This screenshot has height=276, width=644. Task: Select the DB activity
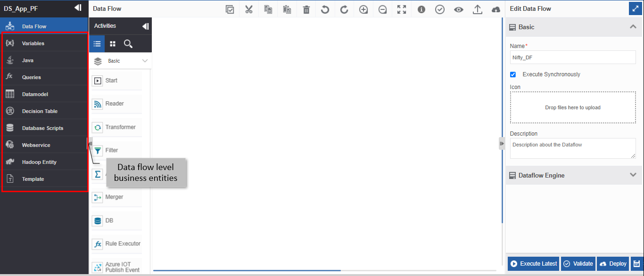click(116, 220)
